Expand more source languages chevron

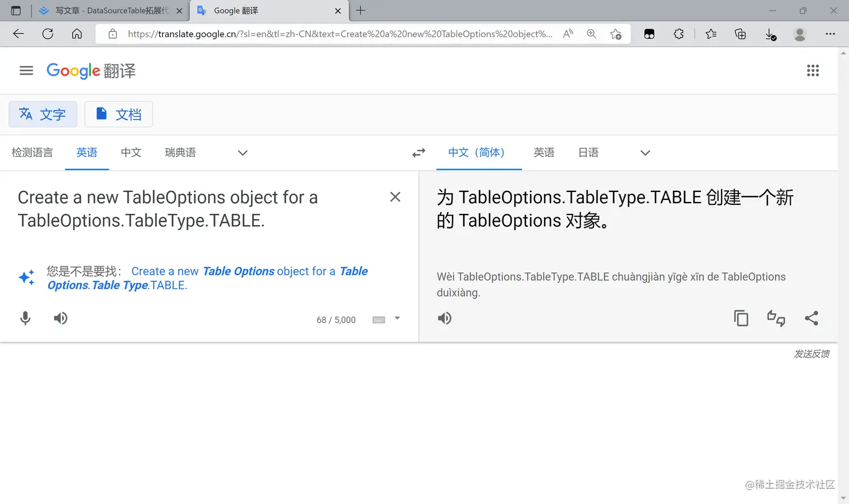(243, 153)
